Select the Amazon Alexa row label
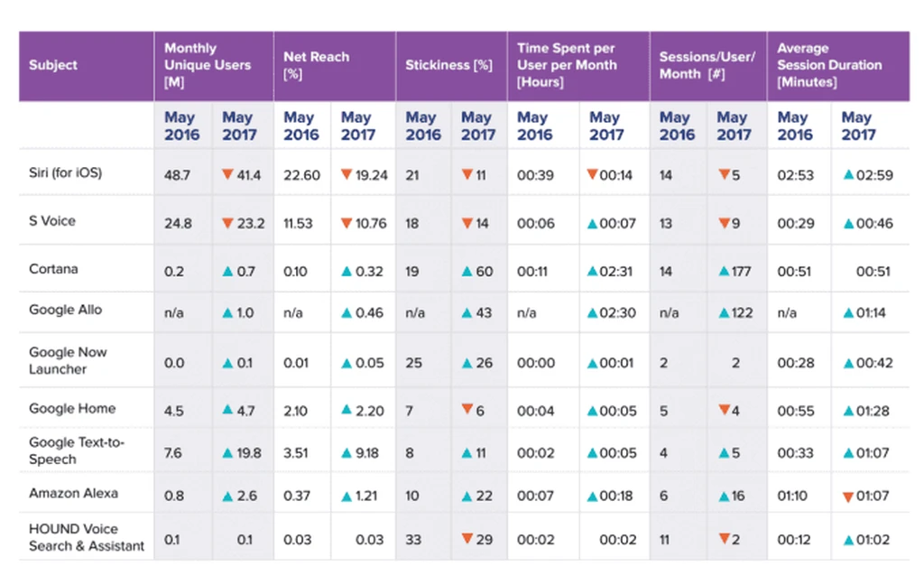Screen dimensions: 924x585 coord(74,493)
